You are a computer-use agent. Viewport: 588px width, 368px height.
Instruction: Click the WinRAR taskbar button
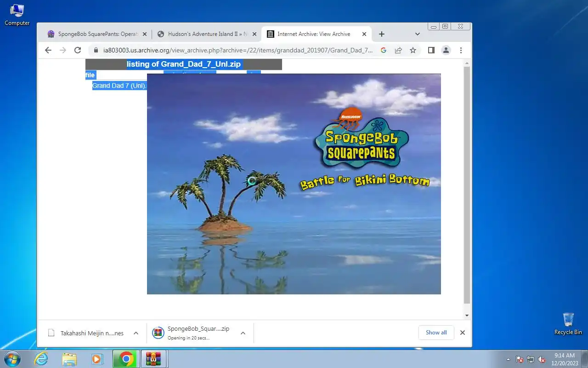click(153, 359)
